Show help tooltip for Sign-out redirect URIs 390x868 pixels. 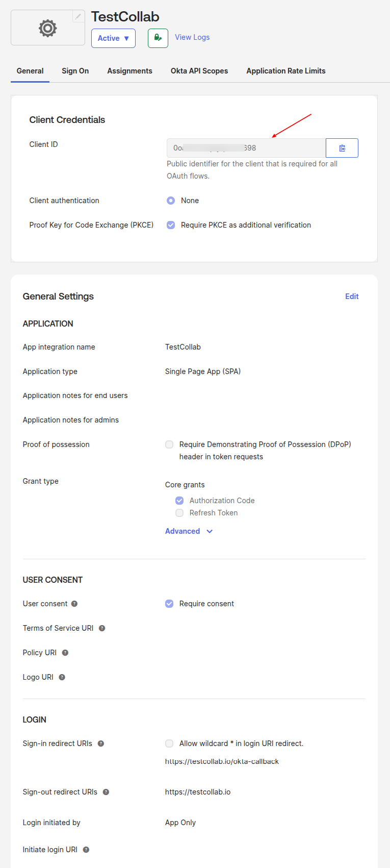tap(106, 792)
